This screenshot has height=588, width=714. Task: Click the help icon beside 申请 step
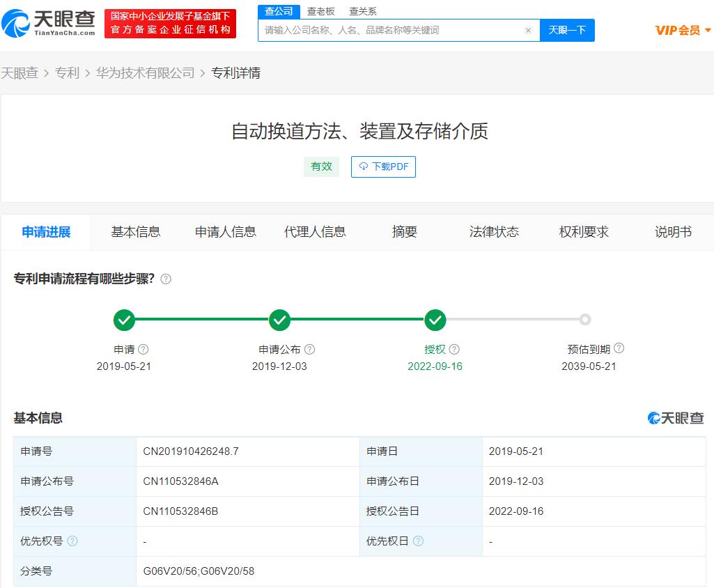[x=144, y=349]
